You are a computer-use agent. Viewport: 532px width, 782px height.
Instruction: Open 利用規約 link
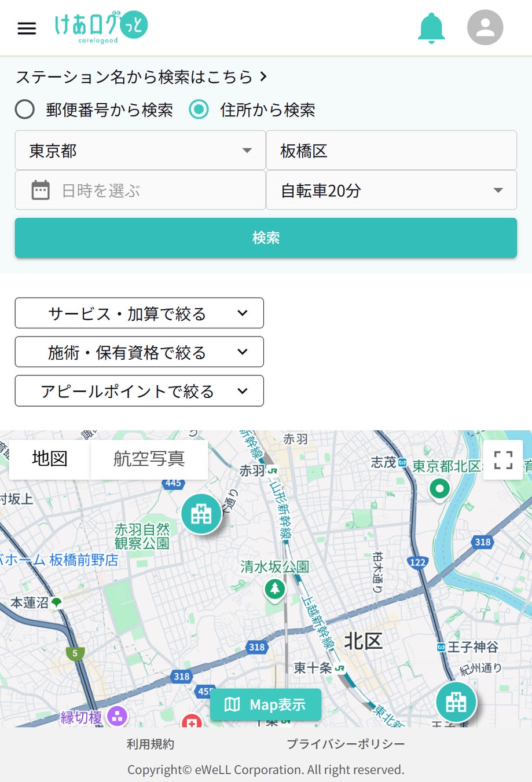(x=151, y=744)
